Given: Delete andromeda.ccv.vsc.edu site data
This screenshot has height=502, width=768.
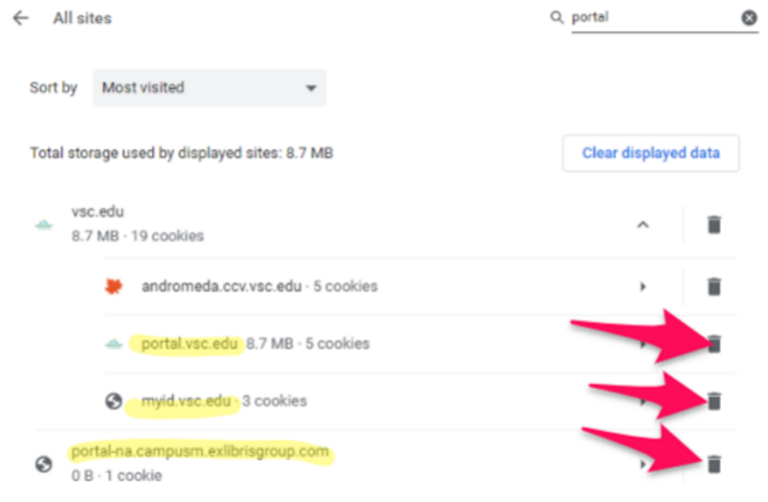Looking at the screenshot, I should click(x=714, y=287).
